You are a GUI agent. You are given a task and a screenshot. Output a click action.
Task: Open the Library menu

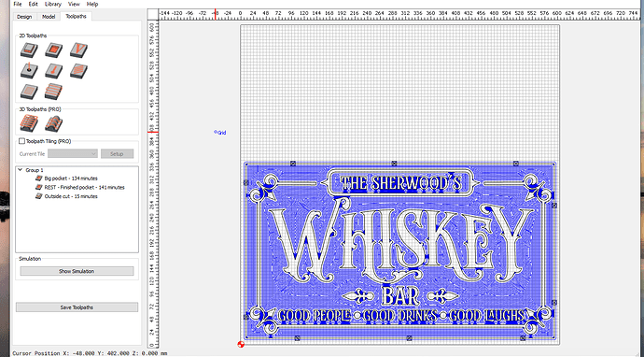click(x=53, y=4)
